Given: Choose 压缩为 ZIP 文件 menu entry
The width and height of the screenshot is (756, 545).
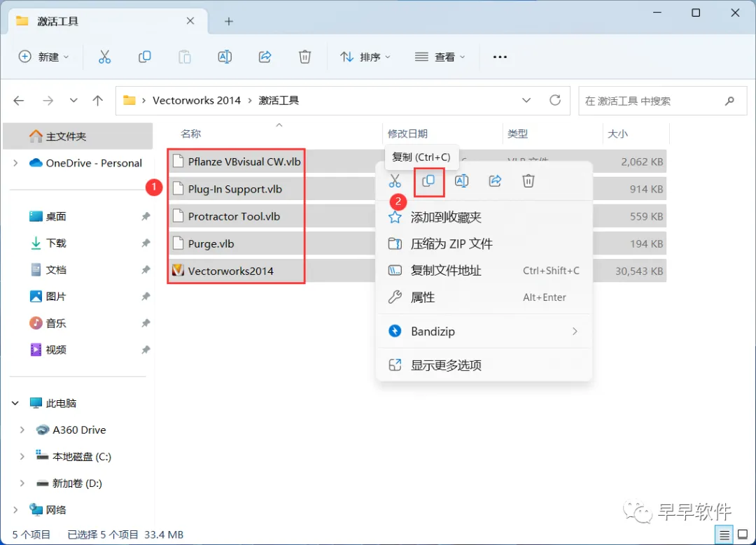Looking at the screenshot, I should 484,244.
